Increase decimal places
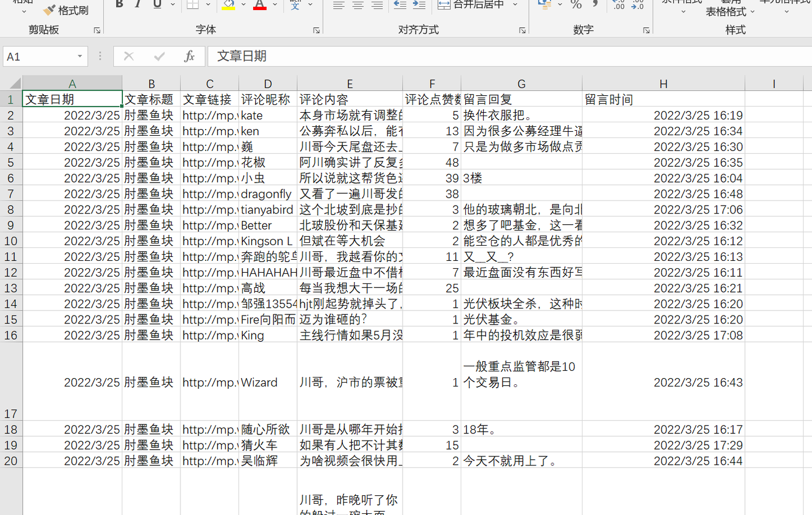Image resolution: width=812 pixels, height=515 pixels. (x=619, y=5)
